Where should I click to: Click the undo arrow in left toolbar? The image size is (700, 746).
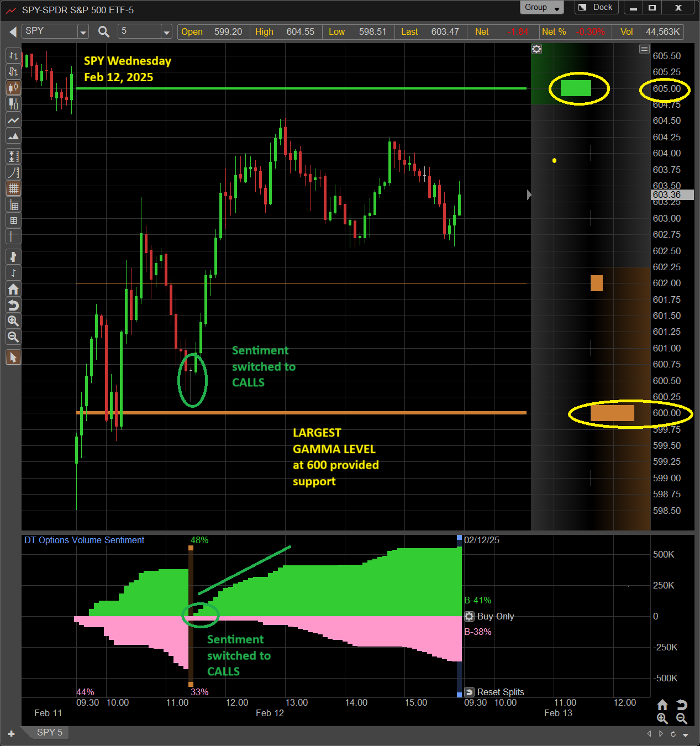pyautogui.click(x=13, y=305)
